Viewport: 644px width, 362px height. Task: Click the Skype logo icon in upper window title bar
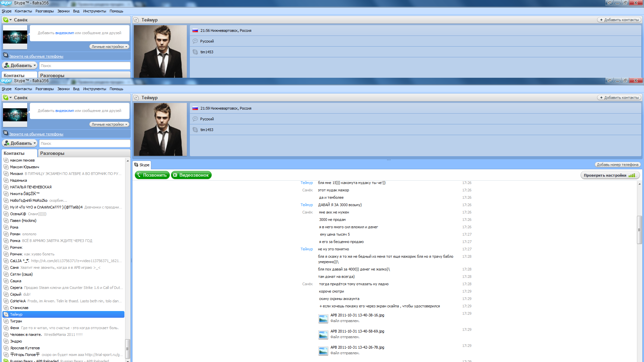coord(6,3)
